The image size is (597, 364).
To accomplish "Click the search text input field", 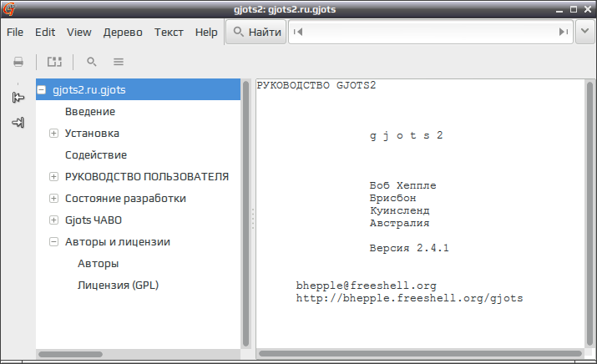I will [431, 32].
